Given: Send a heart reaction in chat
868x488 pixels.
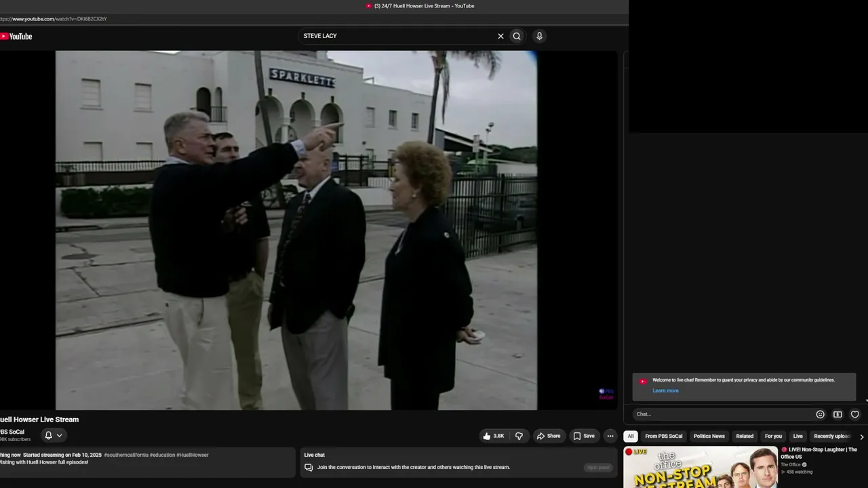Looking at the screenshot, I should pos(855,414).
